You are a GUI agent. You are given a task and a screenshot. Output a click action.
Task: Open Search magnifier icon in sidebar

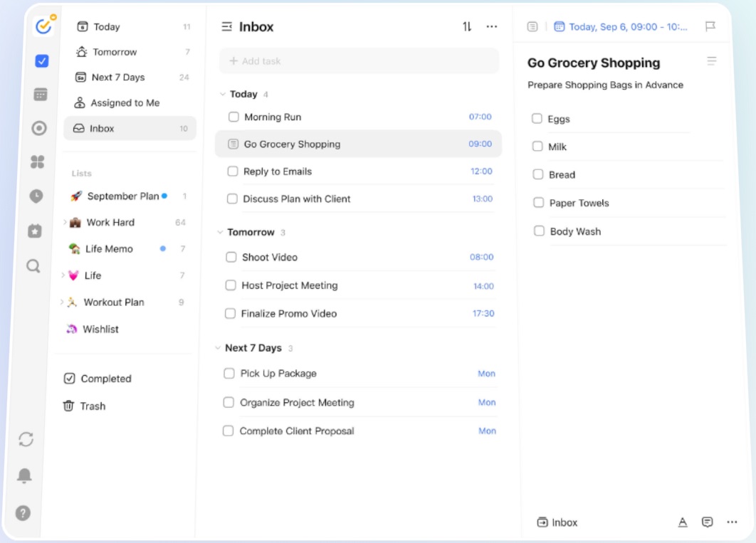33,266
